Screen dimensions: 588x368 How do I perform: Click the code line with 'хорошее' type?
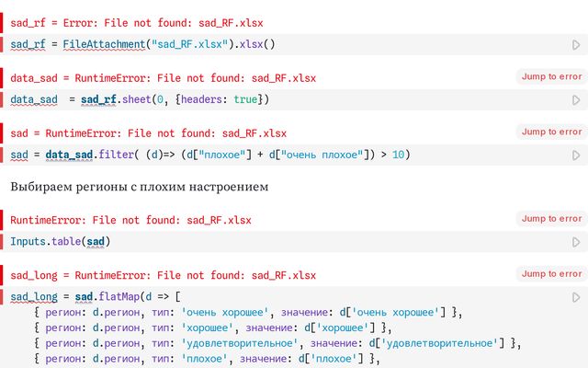(x=213, y=328)
